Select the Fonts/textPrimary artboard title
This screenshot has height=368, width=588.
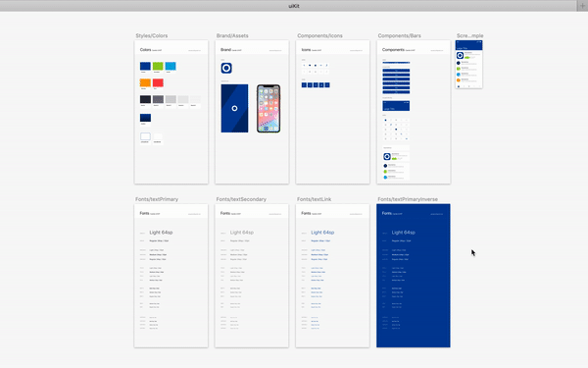click(157, 199)
